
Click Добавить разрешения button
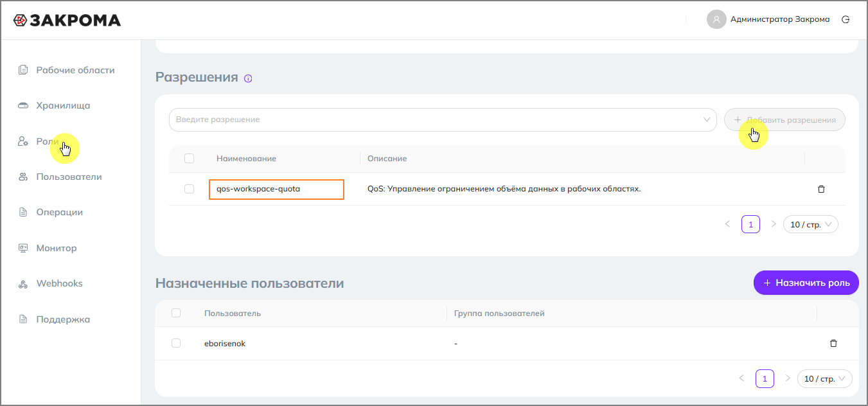[784, 119]
